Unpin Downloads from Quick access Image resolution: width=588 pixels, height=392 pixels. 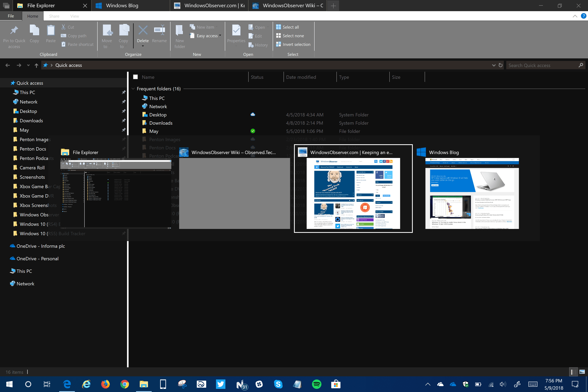coord(123,121)
